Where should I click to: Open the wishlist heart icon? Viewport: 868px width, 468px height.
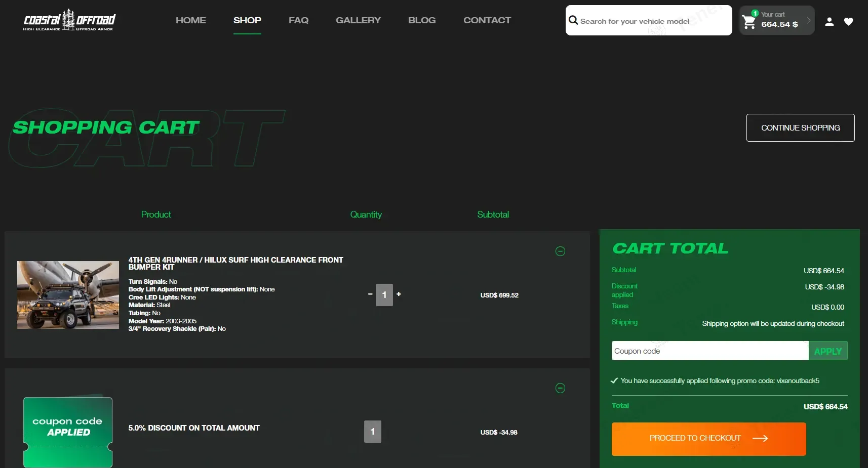(849, 22)
